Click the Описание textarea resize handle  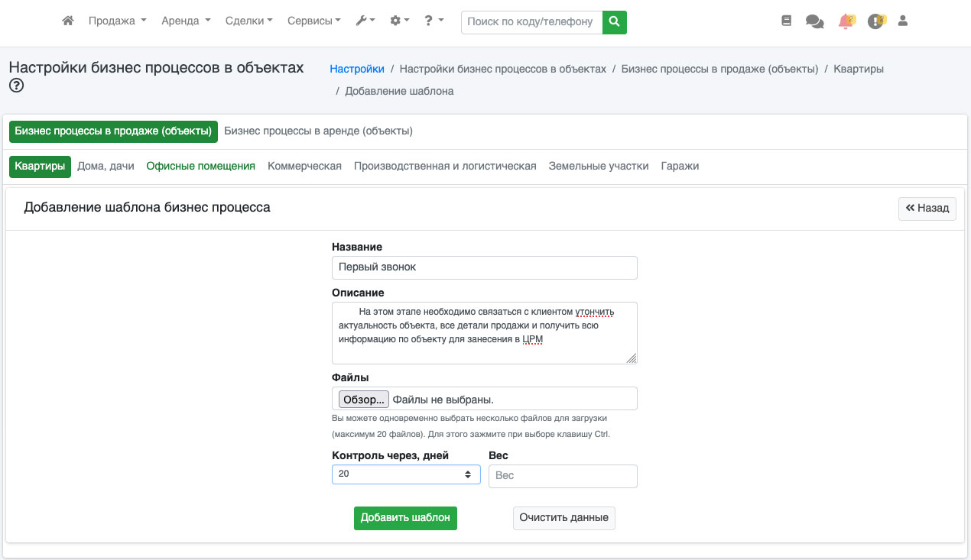pos(632,359)
